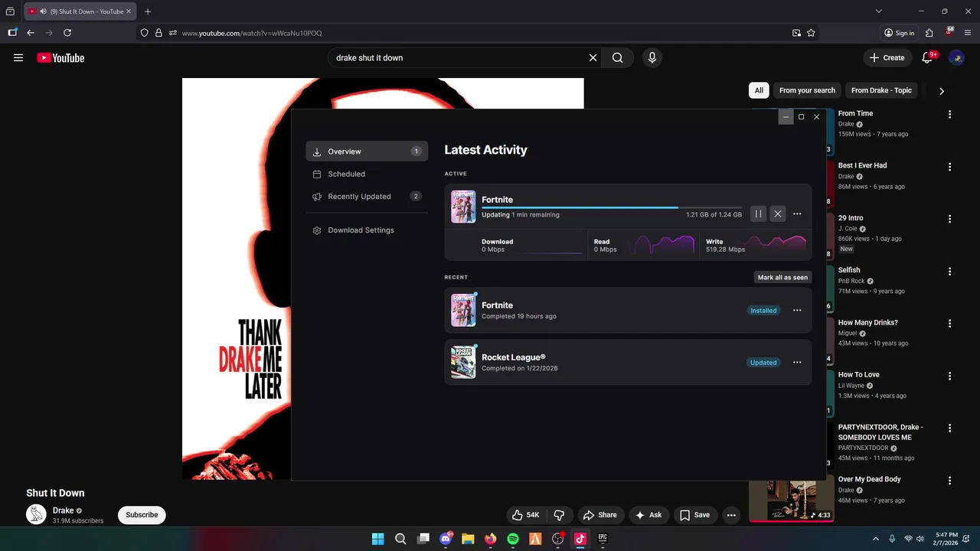Open more options for installed Fortnite entry
Image resolution: width=980 pixels, height=551 pixels.
(797, 311)
